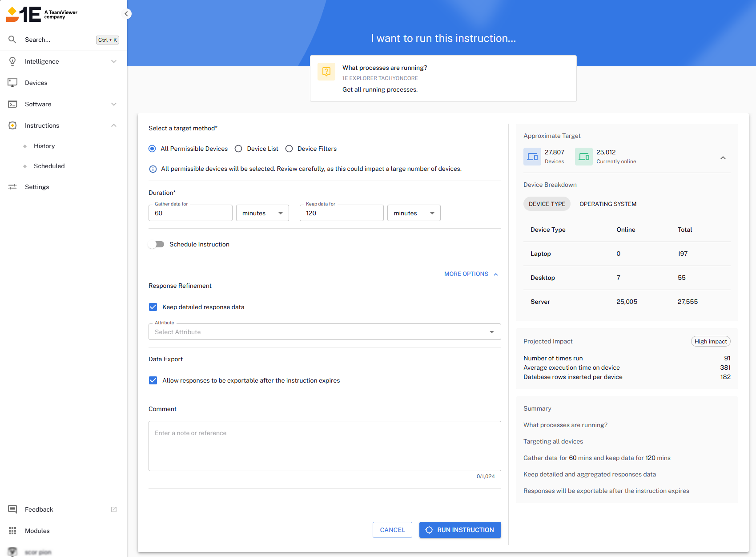Open the History menu item

tap(44, 146)
